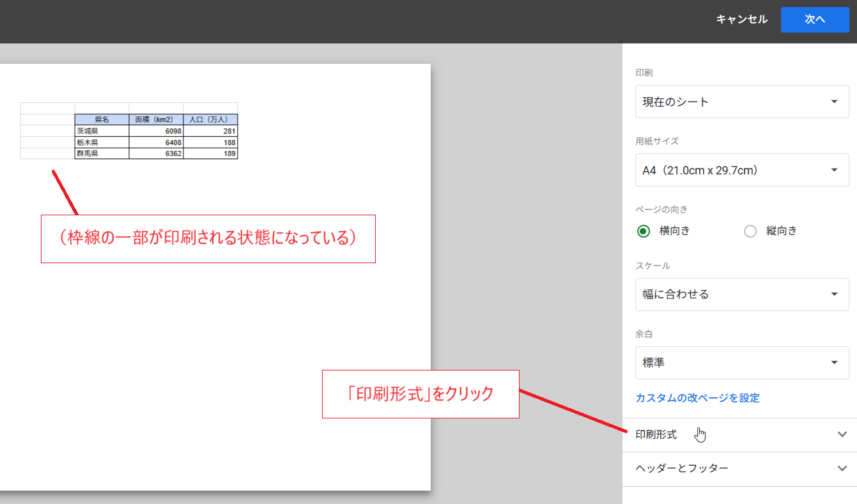Click the arrow in the 標準 margin field
The width and height of the screenshot is (857, 504).
point(834,363)
